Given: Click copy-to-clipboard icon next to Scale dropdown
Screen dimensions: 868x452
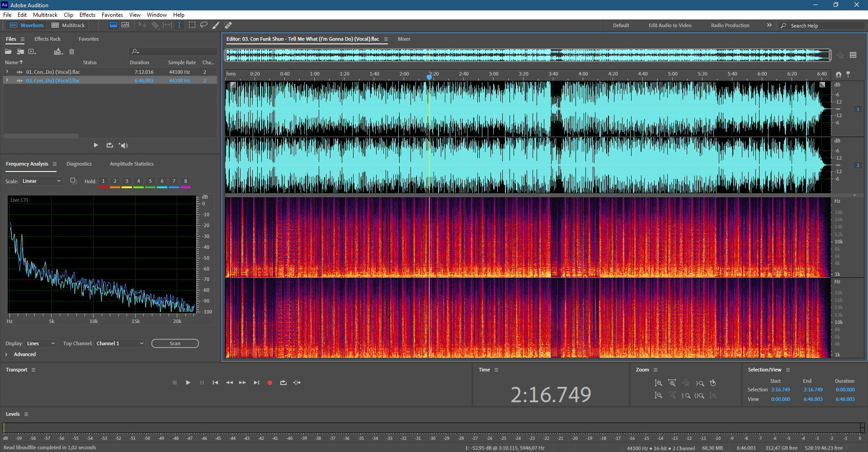Looking at the screenshot, I should tap(74, 181).
